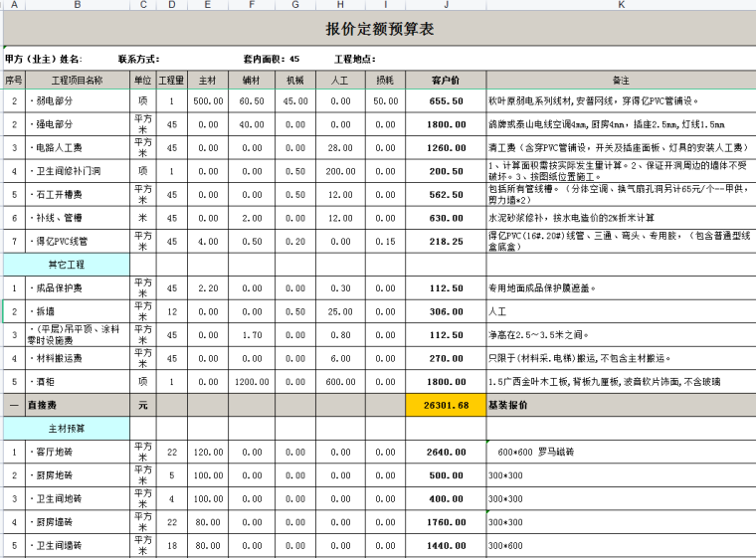Select the 拆墙 item cell
The height and width of the screenshot is (558, 756).
point(78,311)
